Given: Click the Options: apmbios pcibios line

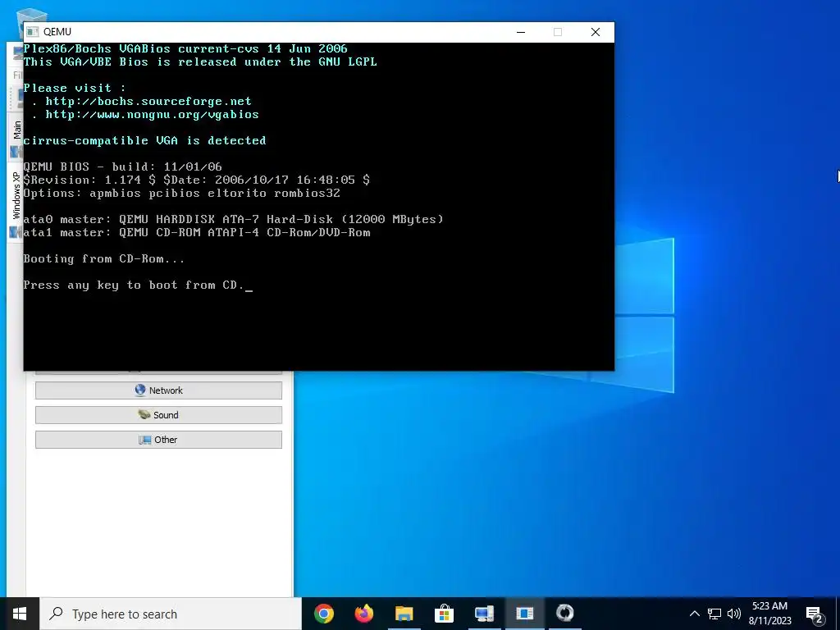Looking at the screenshot, I should coord(181,193).
